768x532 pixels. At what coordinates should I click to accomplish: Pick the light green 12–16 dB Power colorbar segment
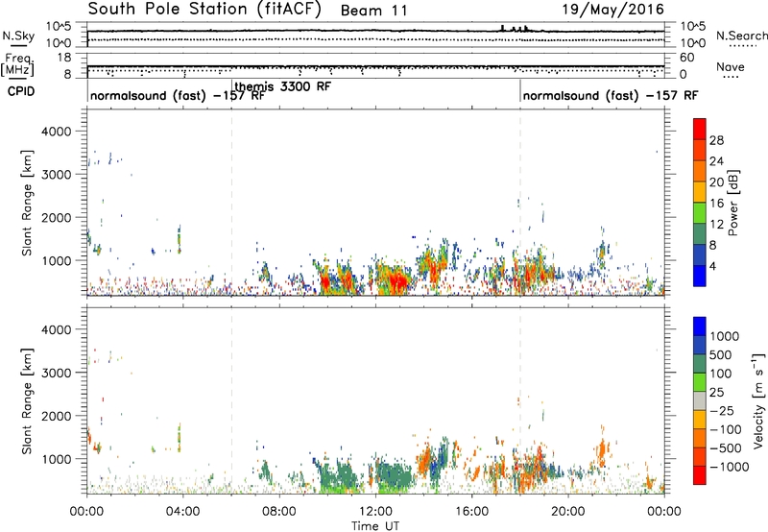(700, 213)
